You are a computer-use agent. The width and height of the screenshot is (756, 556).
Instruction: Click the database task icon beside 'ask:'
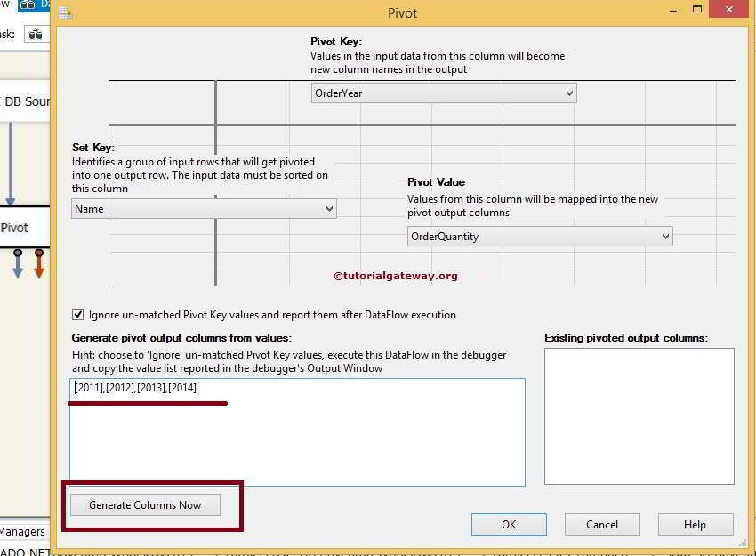click(x=36, y=34)
